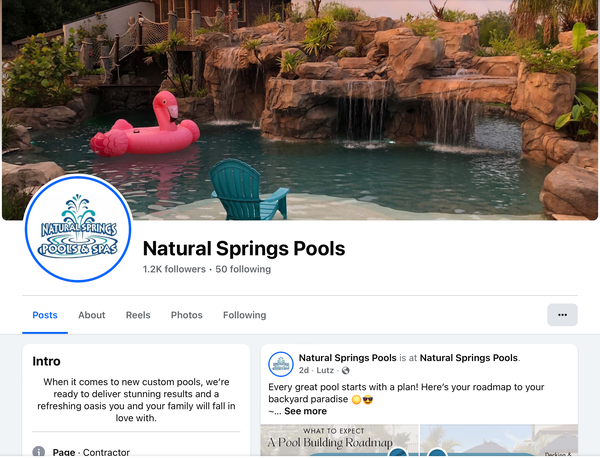
Task: Open the 2d post timestamp
Action: 303,370
